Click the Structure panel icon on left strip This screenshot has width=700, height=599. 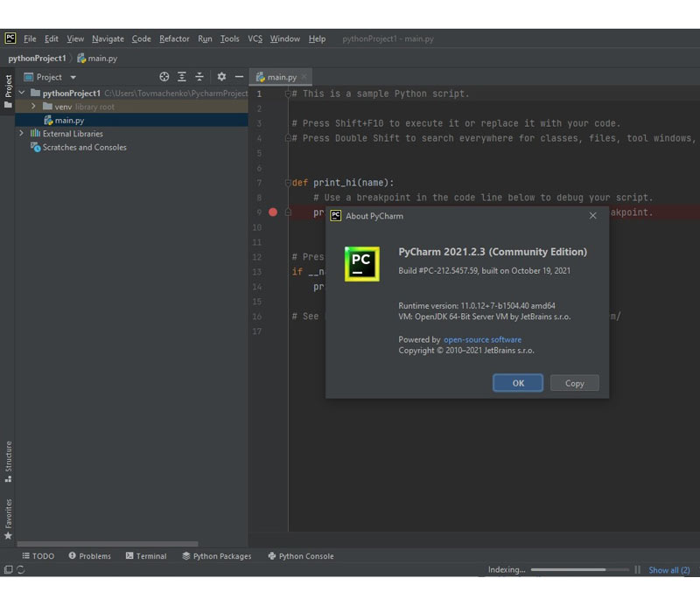click(8, 479)
